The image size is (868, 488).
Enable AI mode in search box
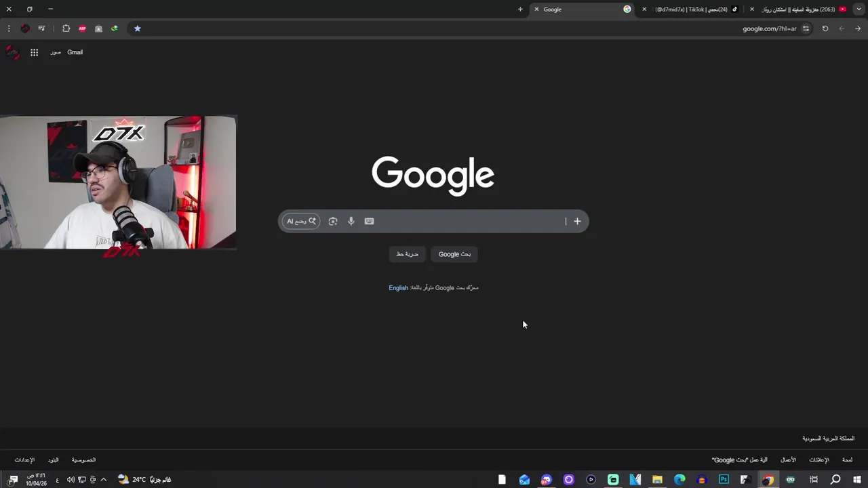(301, 221)
